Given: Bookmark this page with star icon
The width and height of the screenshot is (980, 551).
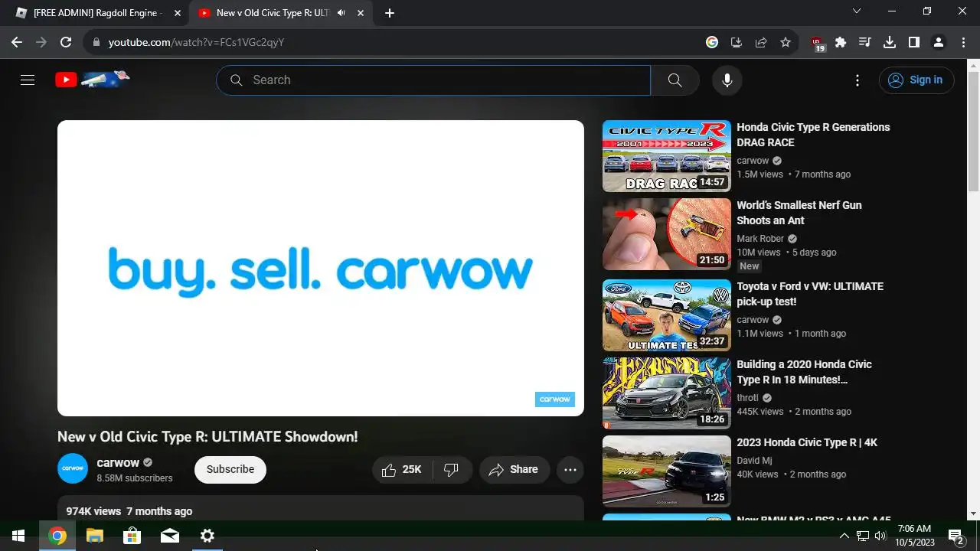Looking at the screenshot, I should (786, 42).
